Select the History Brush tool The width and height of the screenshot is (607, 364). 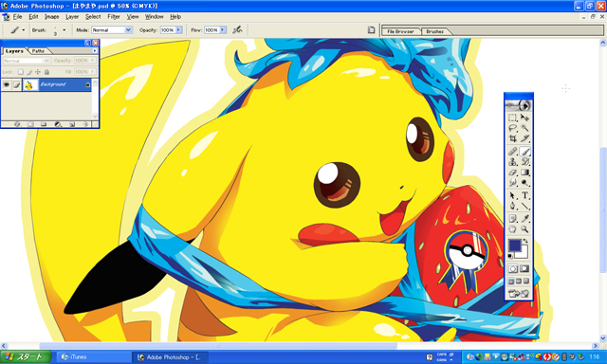click(x=524, y=162)
